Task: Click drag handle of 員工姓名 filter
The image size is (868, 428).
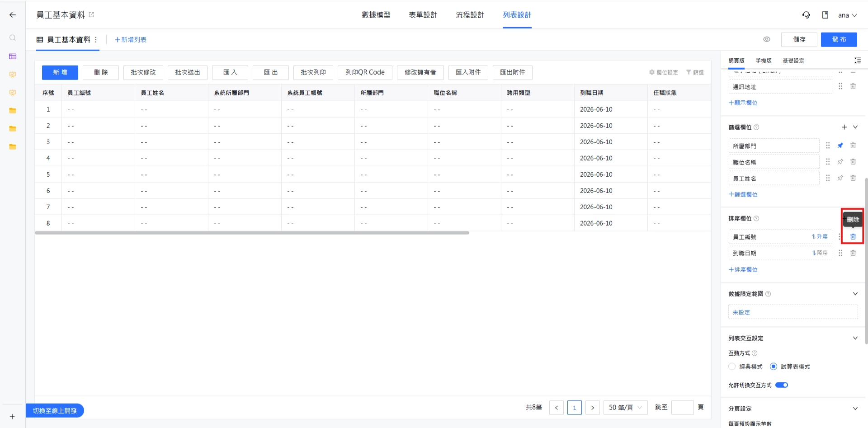Action: [x=828, y=178]
